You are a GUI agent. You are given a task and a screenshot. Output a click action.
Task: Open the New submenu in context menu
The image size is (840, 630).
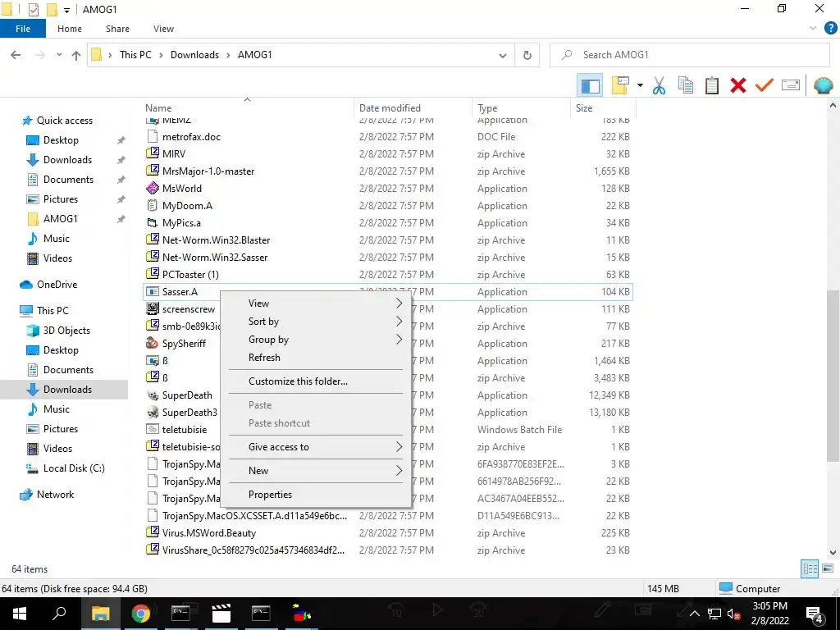316,470
